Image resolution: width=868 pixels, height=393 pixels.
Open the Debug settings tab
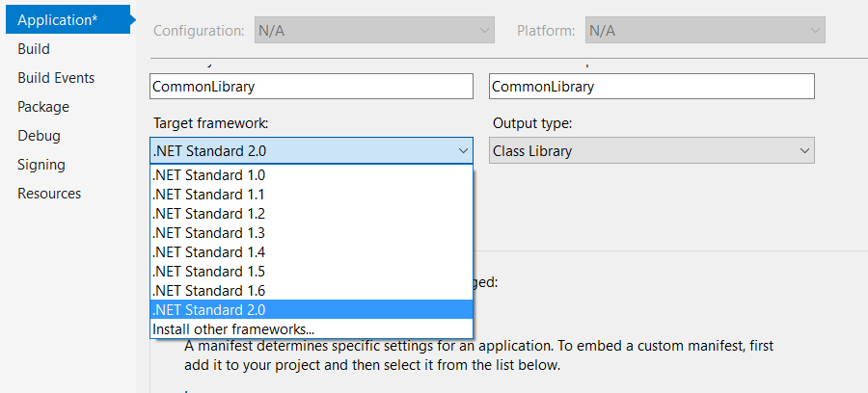point(39,136)
